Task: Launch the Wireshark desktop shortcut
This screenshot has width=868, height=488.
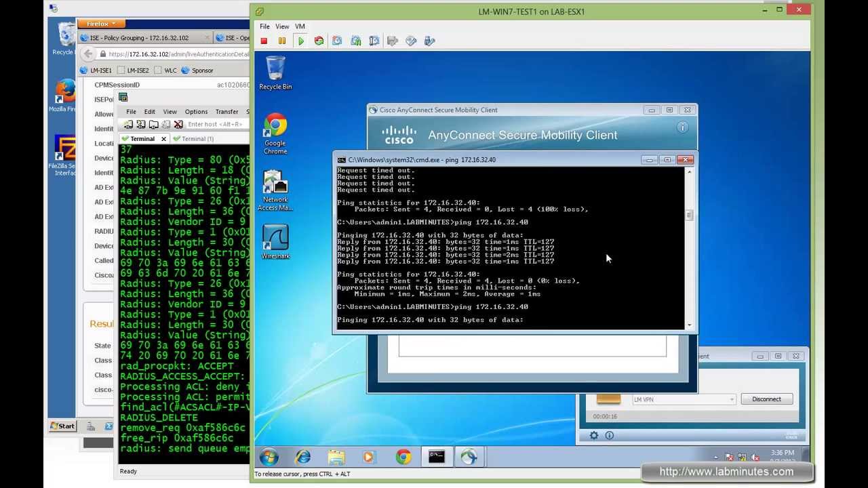Action: click(x=275, y=242)
